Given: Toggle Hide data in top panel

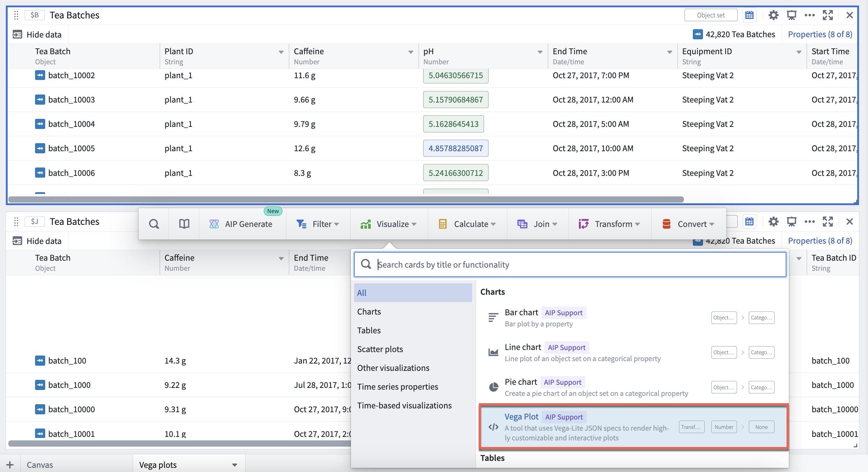Looking at the screenshot, I should (x=37, y=34).
